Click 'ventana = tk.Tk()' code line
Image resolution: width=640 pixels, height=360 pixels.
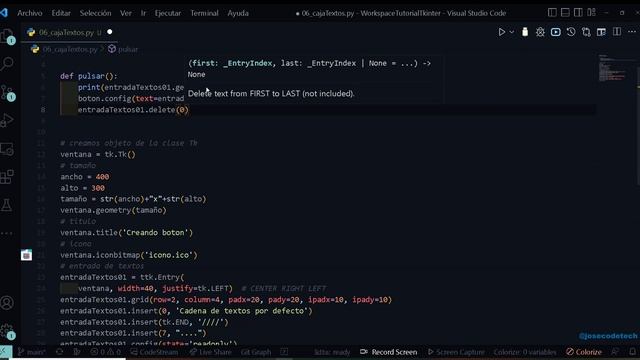point(98,154)
